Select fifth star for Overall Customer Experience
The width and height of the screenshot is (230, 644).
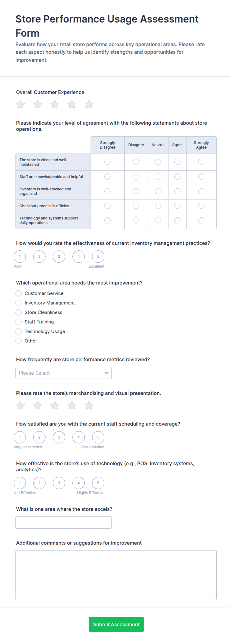click(89, 104)
